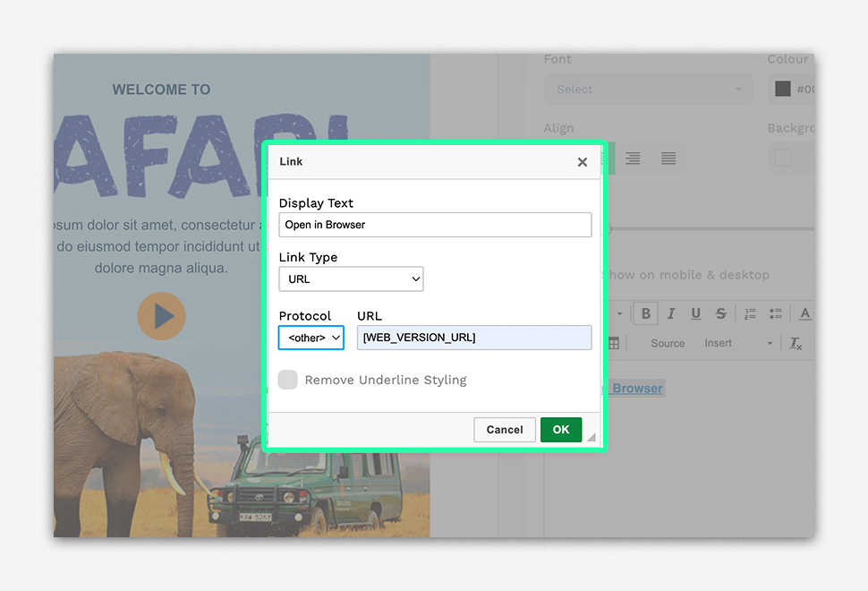The image size is (868, 591).
Task: Apply italic formatting
Action: 670,313
